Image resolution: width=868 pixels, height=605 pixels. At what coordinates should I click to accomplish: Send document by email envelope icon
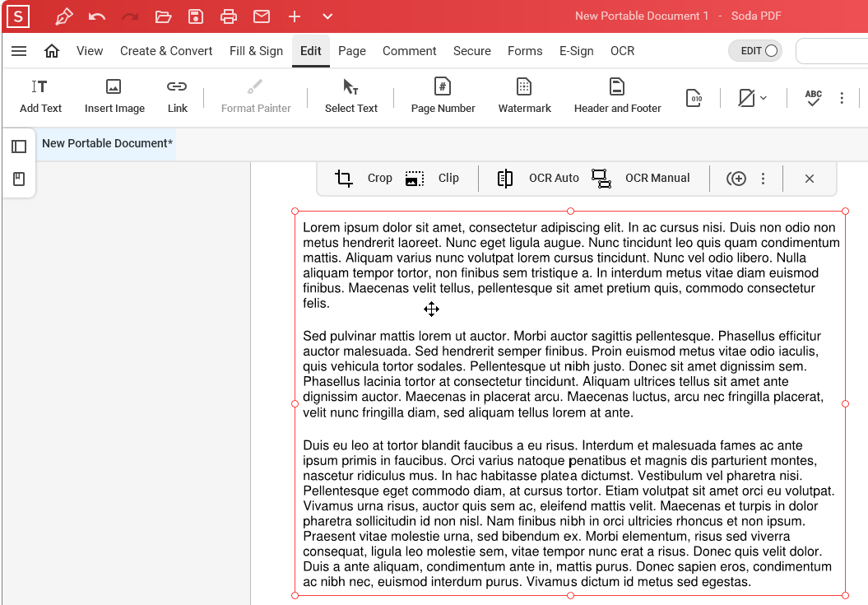pyautogui.click(x=262, y=16)
